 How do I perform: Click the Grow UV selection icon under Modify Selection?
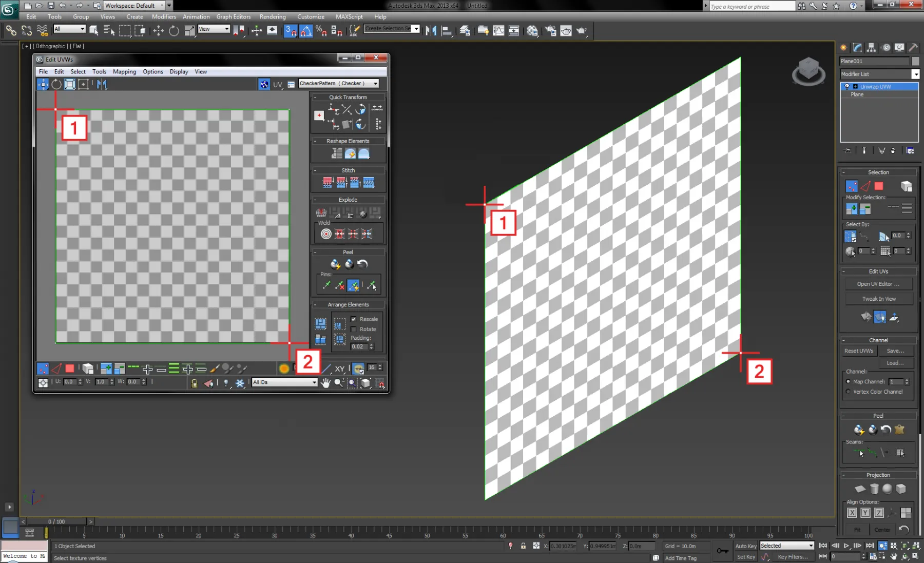[852, 208]
